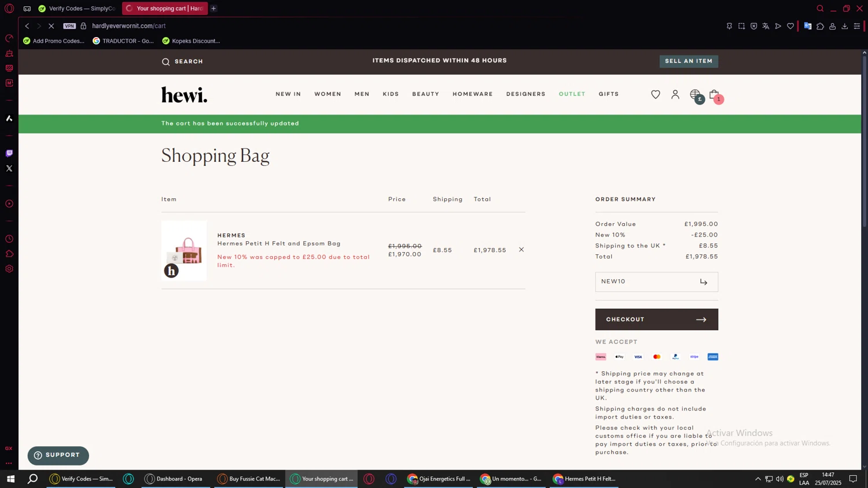Viewport: 868px width, 488px height.
Task: Click the Windows Start button
Action: click(x=10, y=479)
